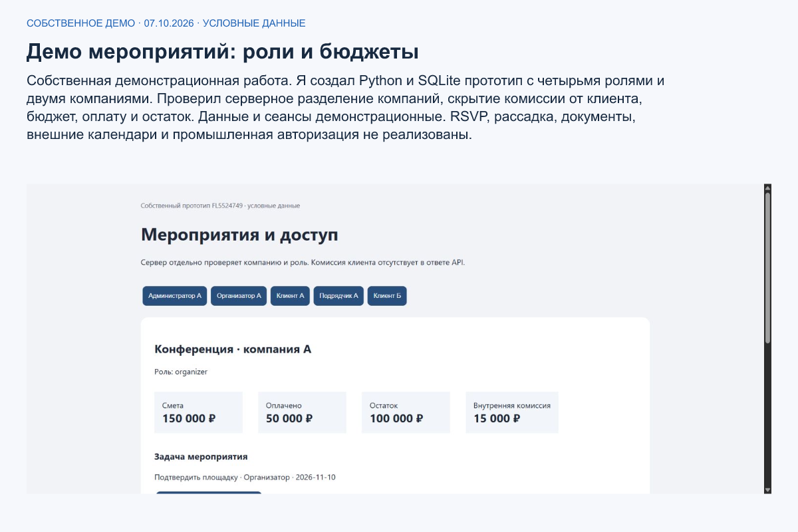
Task: Click the Задача мероприятия heading
Action: tap(201, 457)
